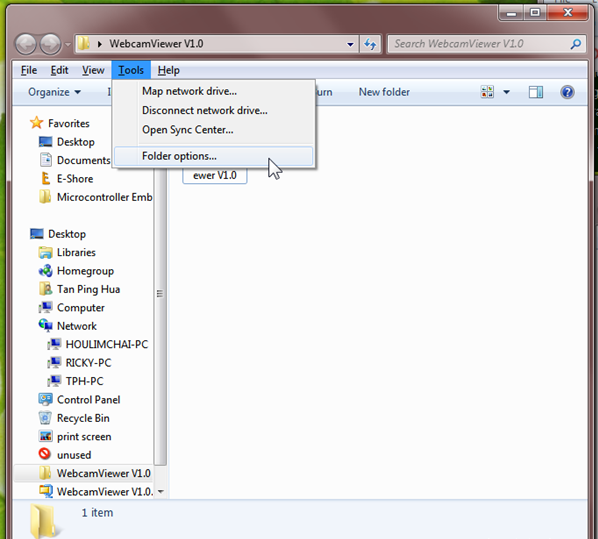Click the refresh button beside address bar
Image resolution: width=598 pixels, height=539 pixels.
click(370, 44)
